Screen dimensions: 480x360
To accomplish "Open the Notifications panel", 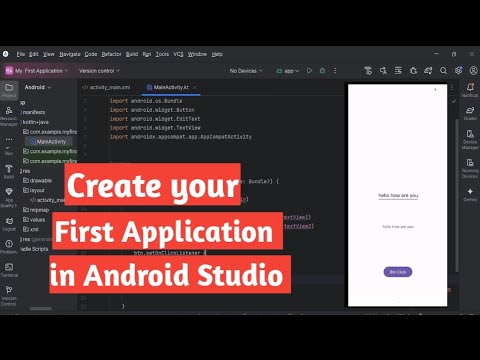I will [470, 90].
